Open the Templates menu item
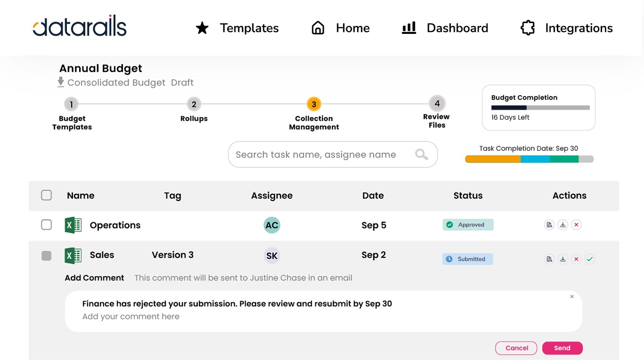This screenshot has width=644, height=362. (x=237, y=28)
